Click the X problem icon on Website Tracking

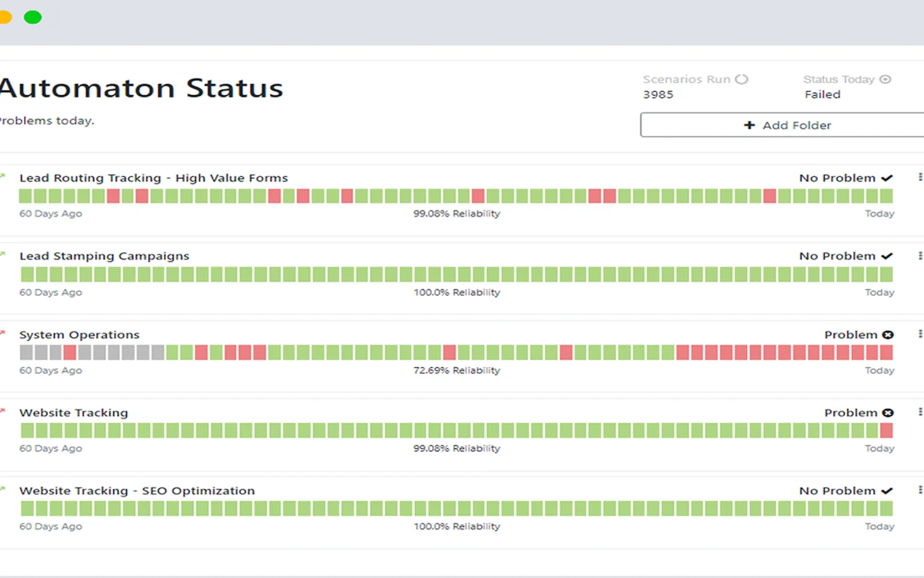pyautogui.click(x=888, y=413)
